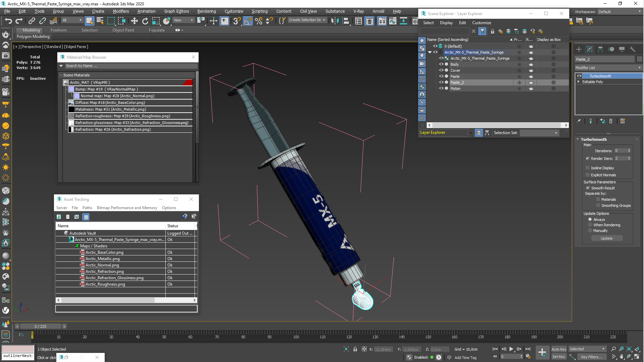Switch to the Freeform ribbon tab
The width and height of the screenshot is (644, 362).
click(59, 30)
